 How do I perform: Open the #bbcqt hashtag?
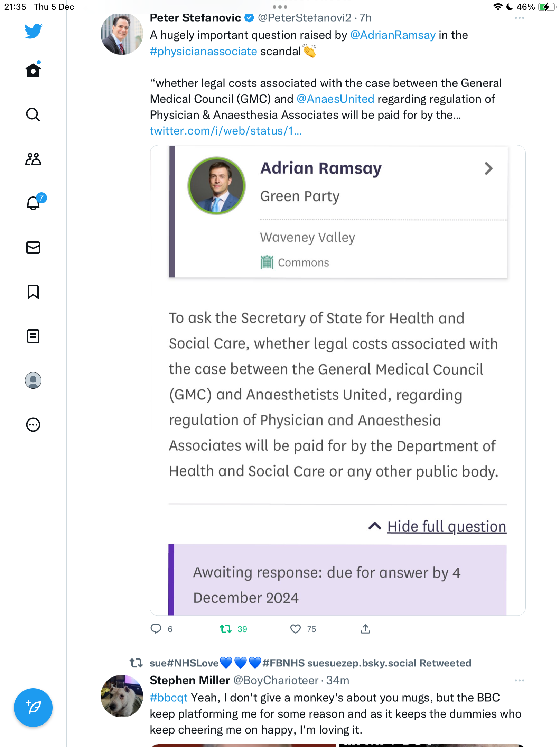point(169,698)
